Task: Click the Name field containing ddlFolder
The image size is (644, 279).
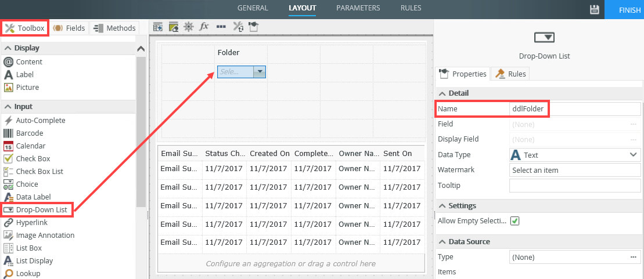Action: tap(575, 109)
